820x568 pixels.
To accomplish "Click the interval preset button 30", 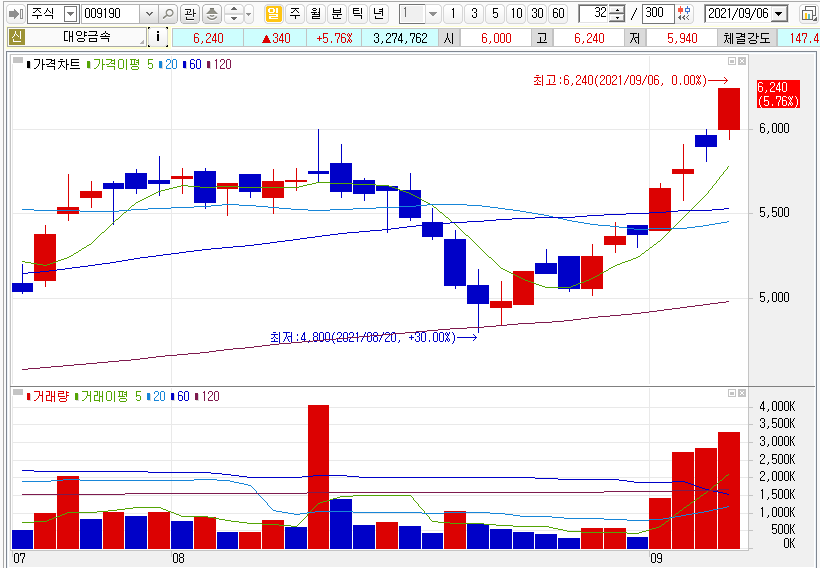I will click(x=537, y=14).
